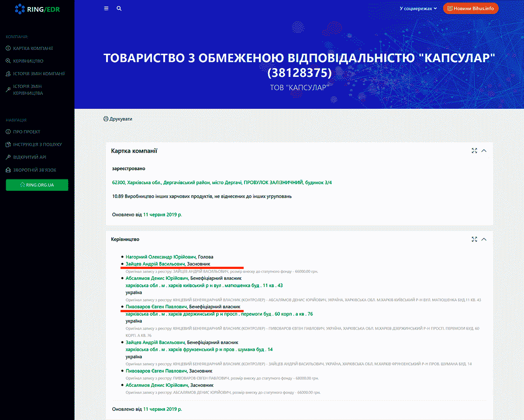Open address link пров. шумана буд. 14
Screen dimensions: 524x420
[x=199, y=350]
